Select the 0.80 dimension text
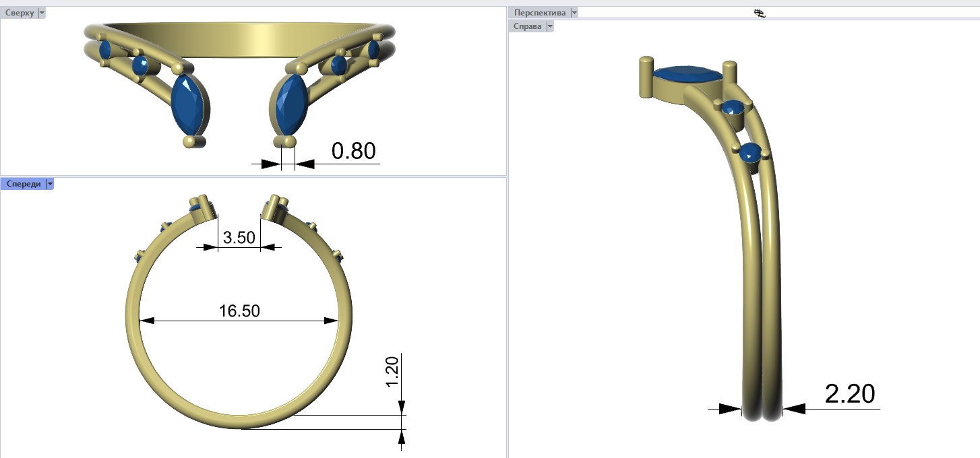Screen dimensions: 980x458 (353, 151)
